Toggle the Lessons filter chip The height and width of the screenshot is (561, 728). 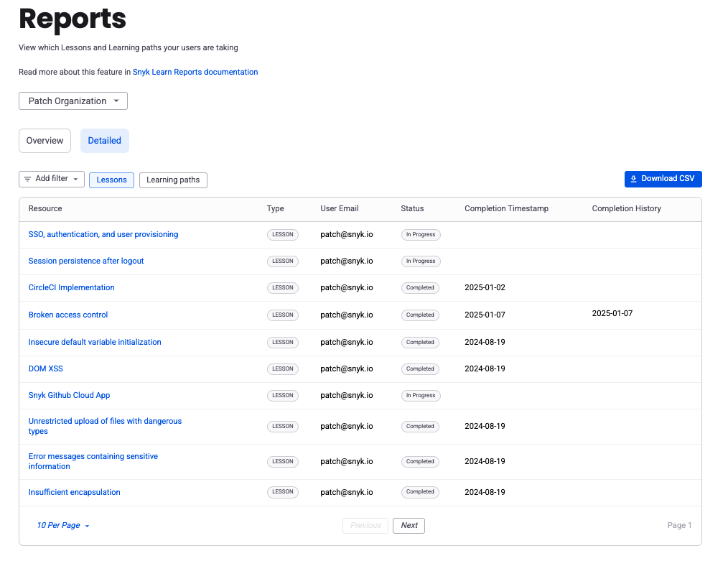[x=111, y=180]
